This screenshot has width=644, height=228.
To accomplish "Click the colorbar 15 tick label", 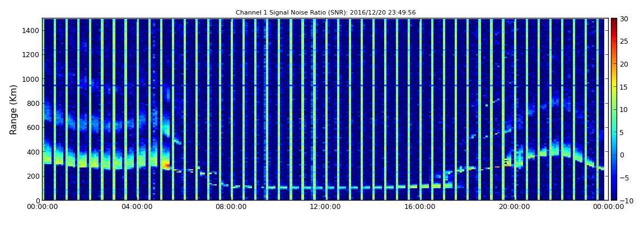I will [624, 87].
